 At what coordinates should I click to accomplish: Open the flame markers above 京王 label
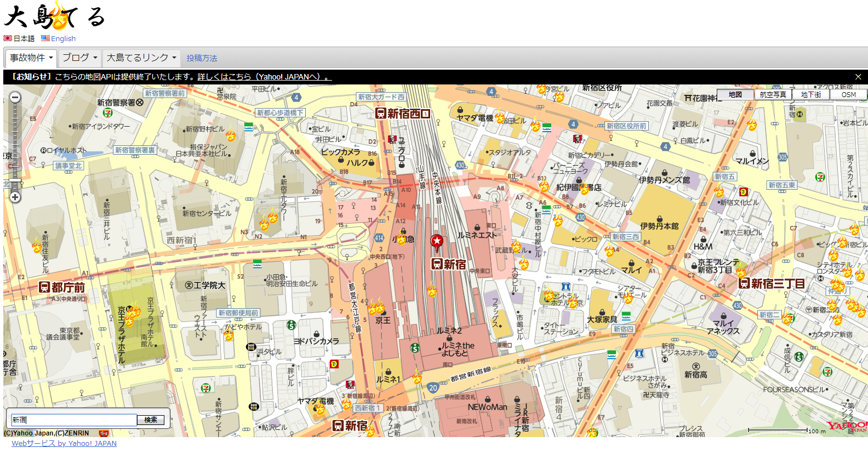coord(376,308)
